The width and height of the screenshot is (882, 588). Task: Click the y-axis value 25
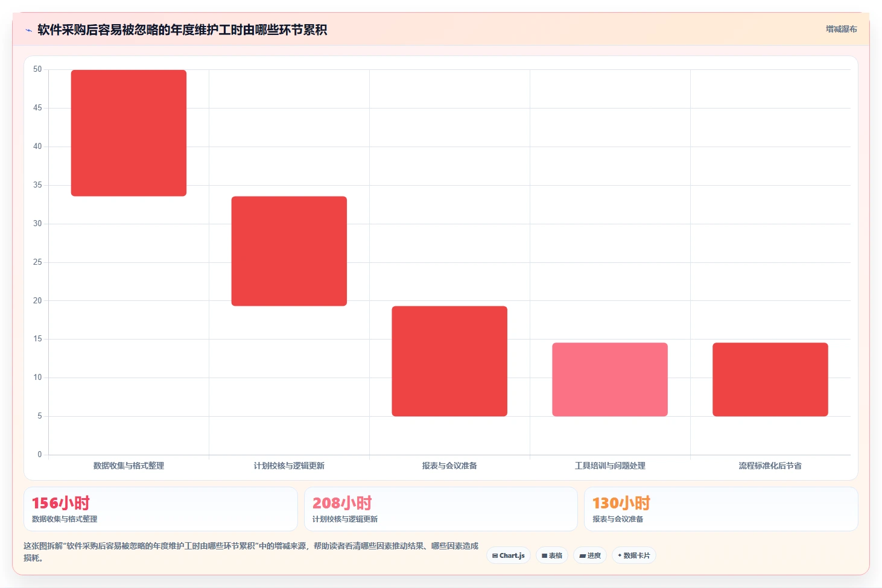tap(37, 262)
